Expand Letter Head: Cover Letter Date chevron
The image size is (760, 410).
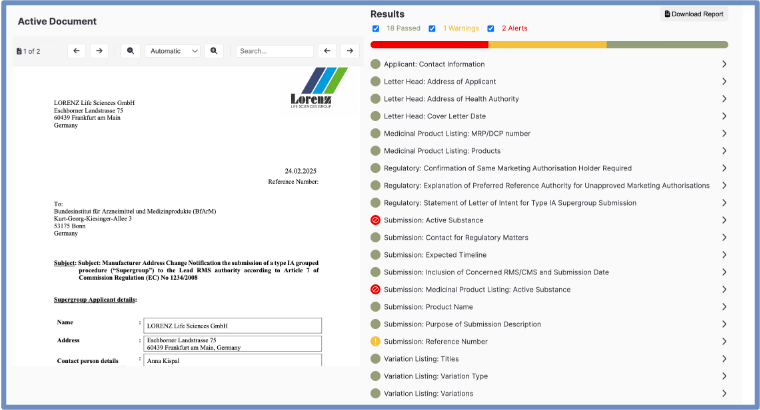[x=724, y=116]
